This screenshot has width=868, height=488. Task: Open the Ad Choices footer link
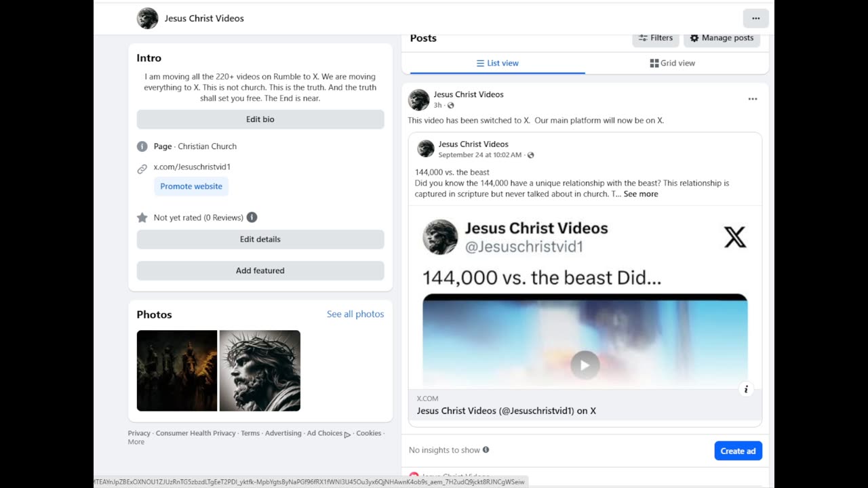[x=329, y=434]
